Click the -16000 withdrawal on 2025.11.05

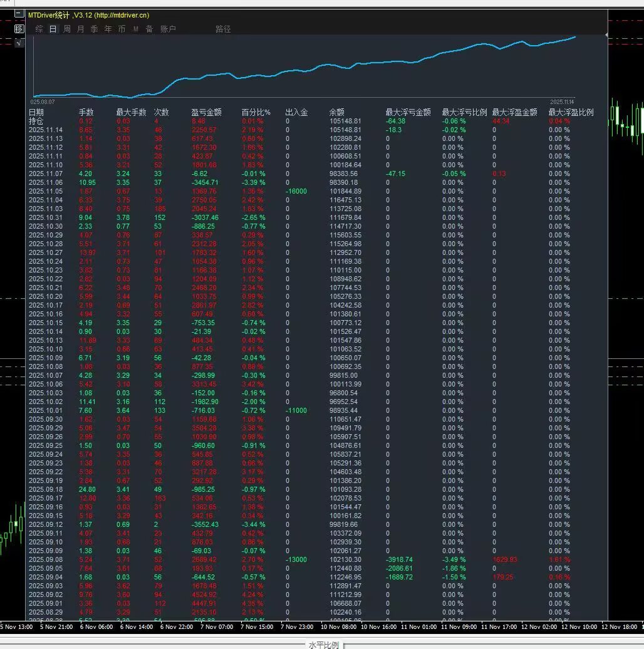click(x=296, y=191)
